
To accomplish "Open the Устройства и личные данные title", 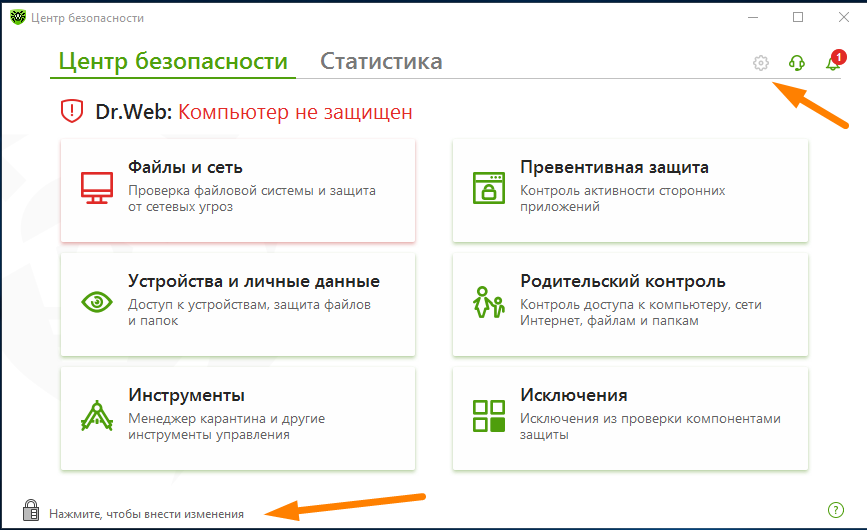I will [x=254, y=281].
